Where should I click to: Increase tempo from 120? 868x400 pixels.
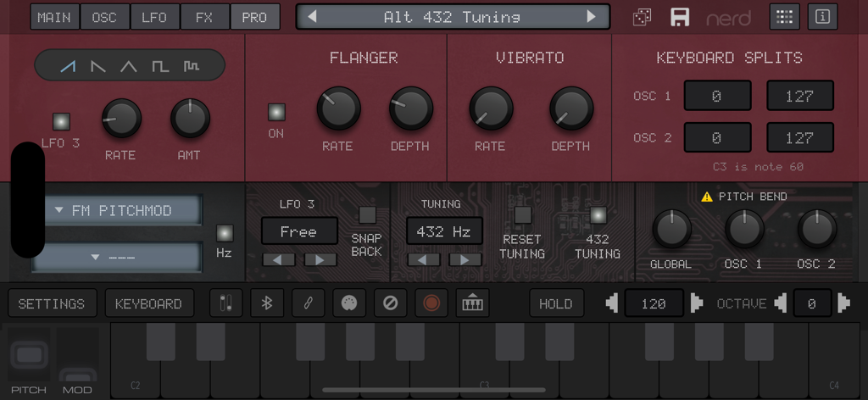click(x=697, y=303)
